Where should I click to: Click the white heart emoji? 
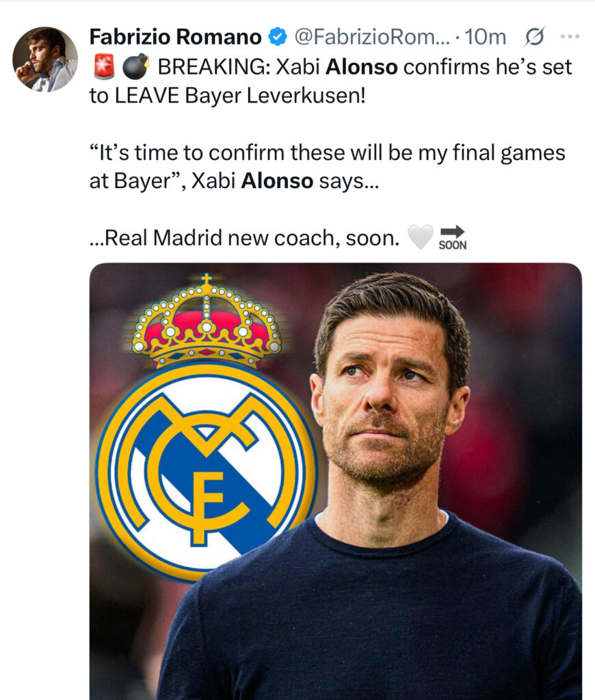pyautogui.click(x=421, y=237)
